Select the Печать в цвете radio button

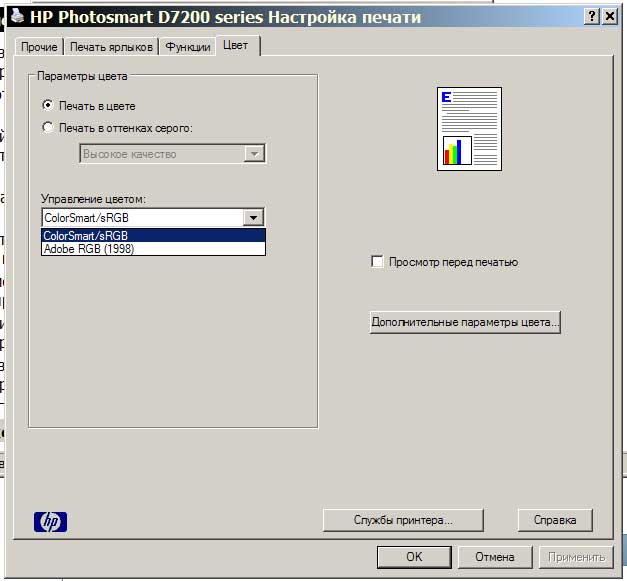click(48, 106)
